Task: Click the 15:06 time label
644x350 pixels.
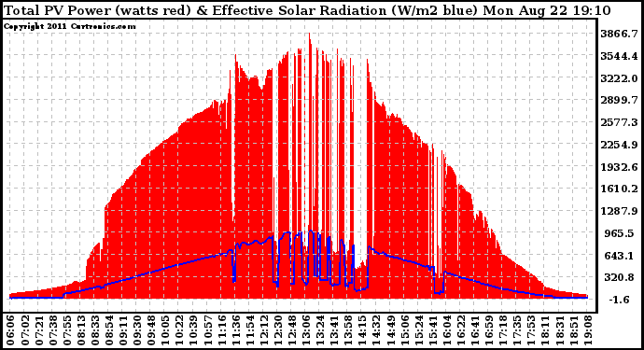Action: point(404,330)
